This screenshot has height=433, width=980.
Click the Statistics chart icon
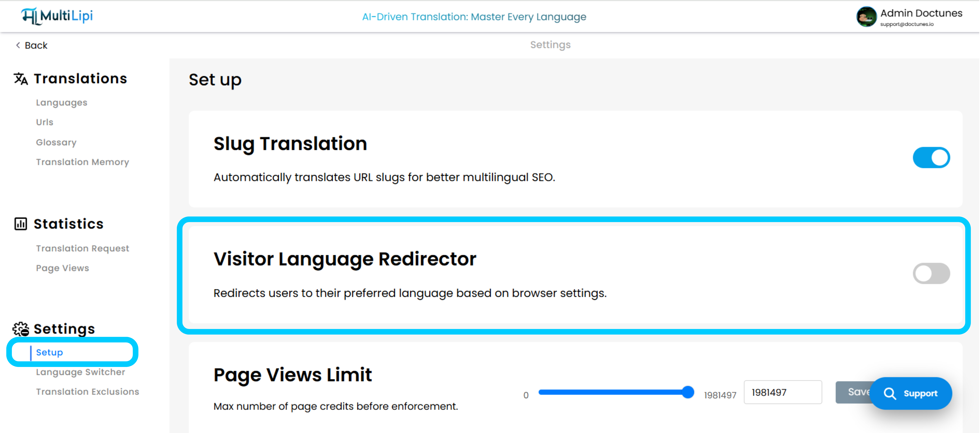coord(21,224)
